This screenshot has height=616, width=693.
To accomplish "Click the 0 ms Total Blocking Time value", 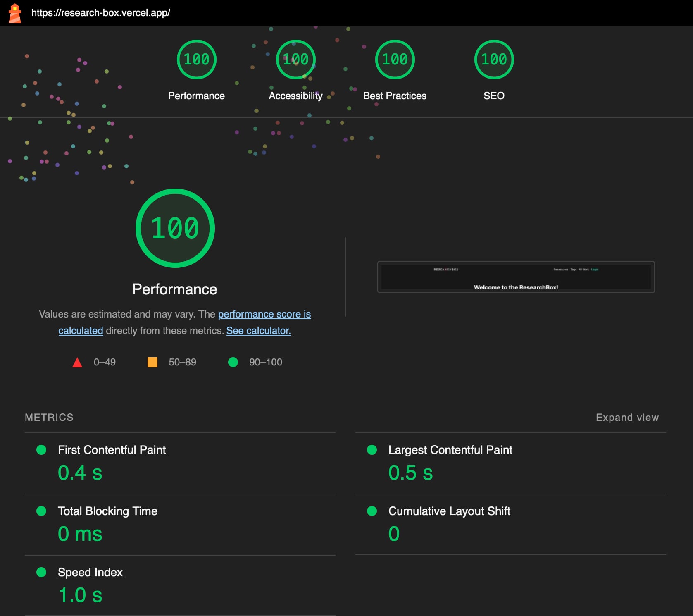I will pyautogui.click(x=80, y=534).
